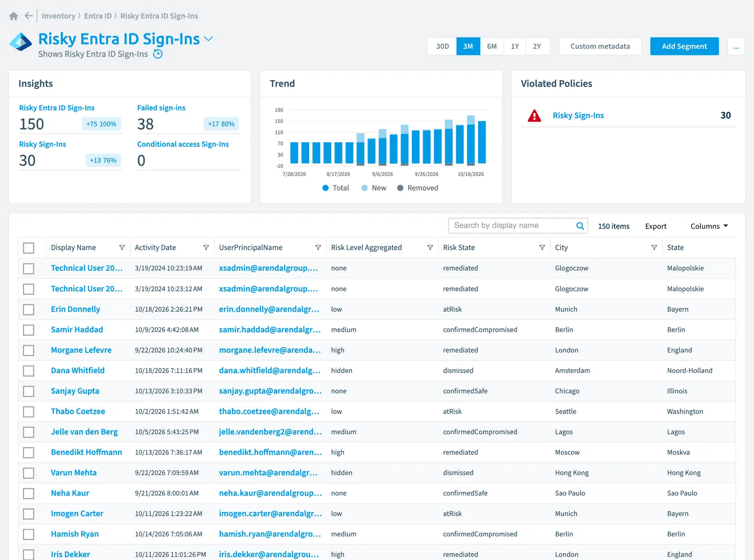
Task: Tick the select-all header checkbox
Action: point(29,248)
